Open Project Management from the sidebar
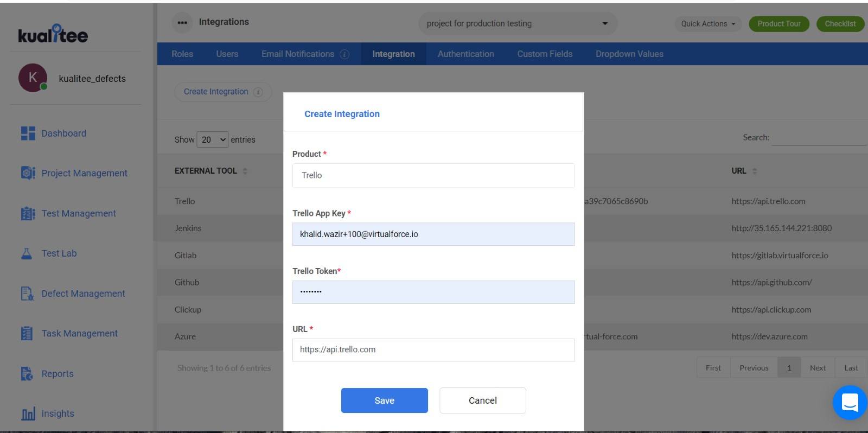Viewport: 868px width, 433px height. click(x=85, y=173)
